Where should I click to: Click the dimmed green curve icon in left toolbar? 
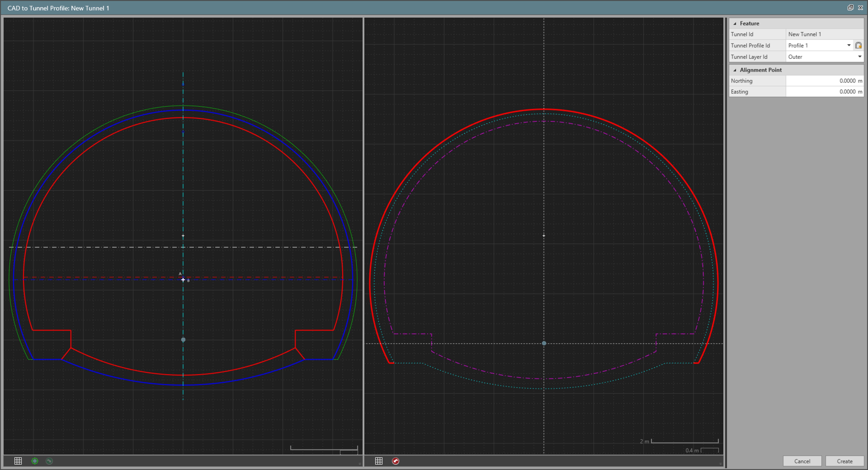[49, 461]
